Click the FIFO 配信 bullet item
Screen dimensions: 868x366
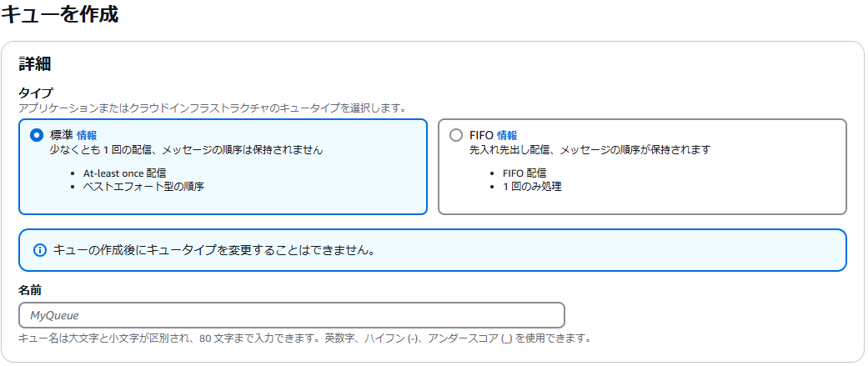tap(524, 173)
